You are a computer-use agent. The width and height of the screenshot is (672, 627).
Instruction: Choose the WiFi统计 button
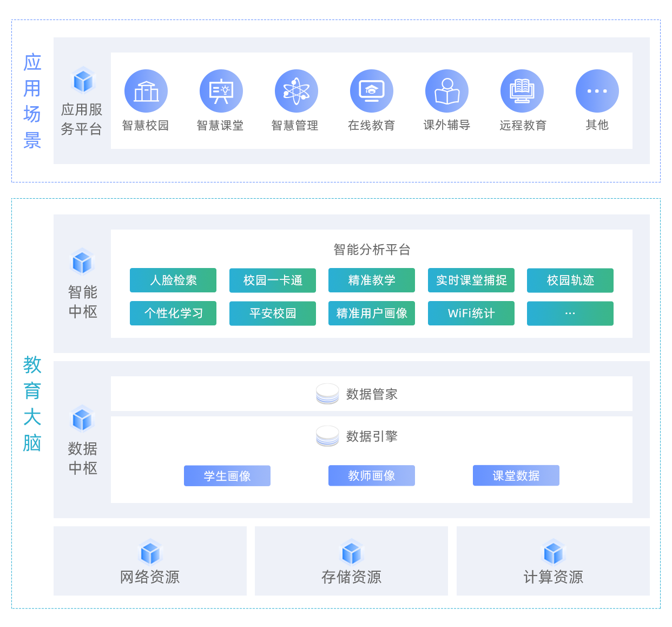(471, 313)
